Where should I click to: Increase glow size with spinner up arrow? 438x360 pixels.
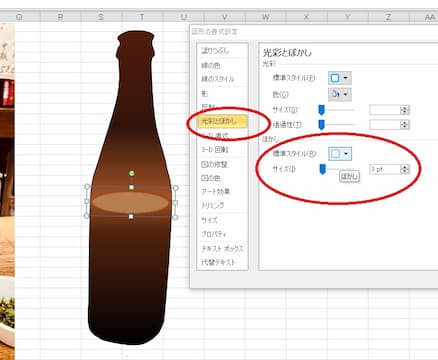point(405,108)
